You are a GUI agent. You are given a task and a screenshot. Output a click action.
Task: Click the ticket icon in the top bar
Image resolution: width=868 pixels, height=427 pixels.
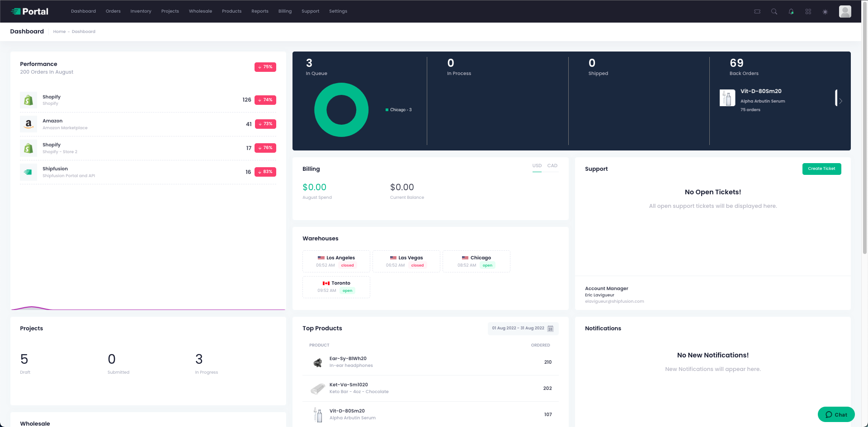point(757,11)
